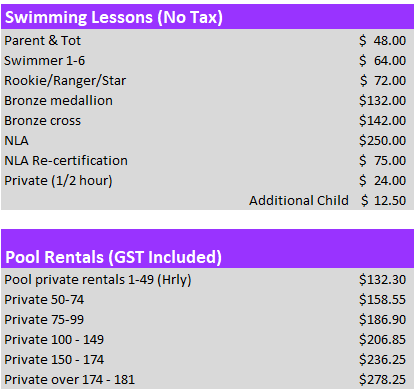The image size is (414, 390).
Task: Click the Parent & Tot price $48.00
Action: tap(382, 41)
